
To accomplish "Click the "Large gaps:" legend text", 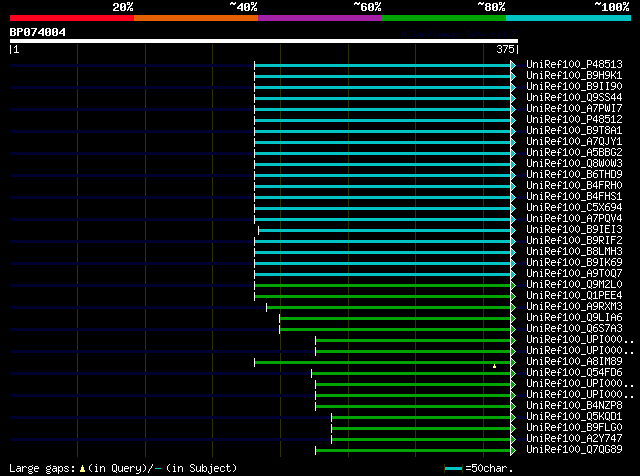I will [42, 469].
